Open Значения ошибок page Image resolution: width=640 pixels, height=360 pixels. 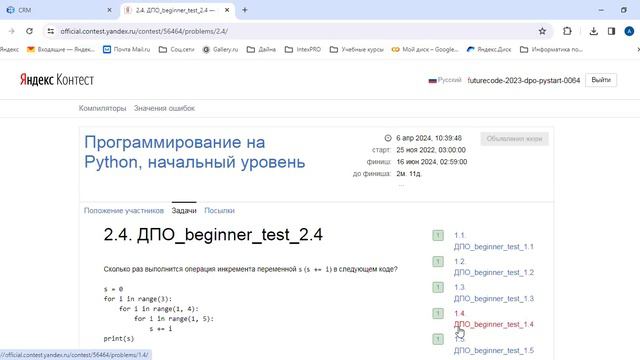pyautogui.click(x=164, y=108)
